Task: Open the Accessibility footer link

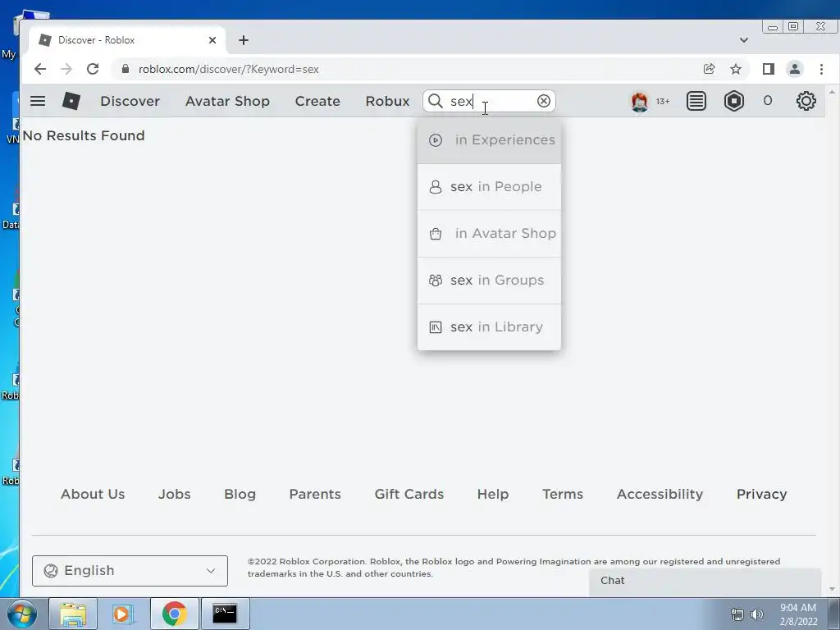Action: (660, 494)
